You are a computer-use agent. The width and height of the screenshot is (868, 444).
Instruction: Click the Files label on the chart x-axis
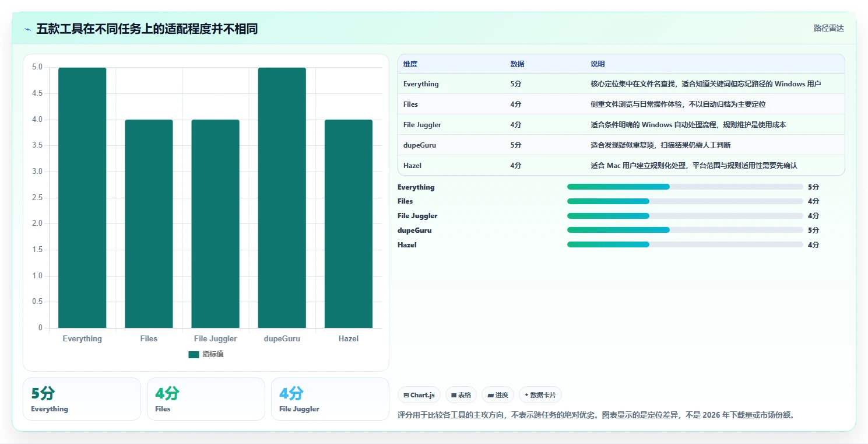point(149,338)
